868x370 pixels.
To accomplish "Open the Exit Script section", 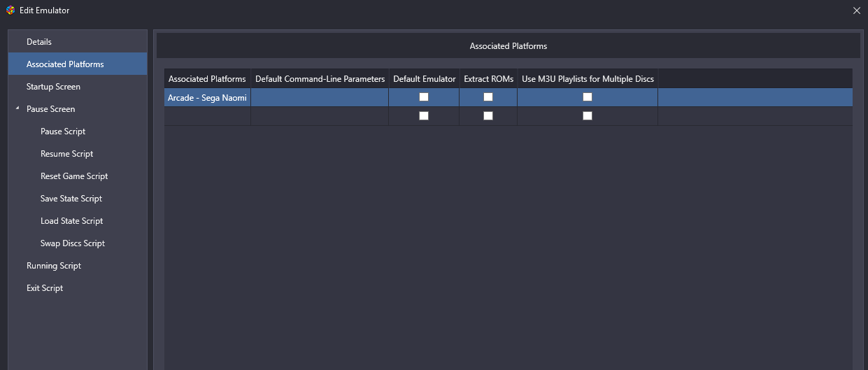I will [x=45, y=288].
